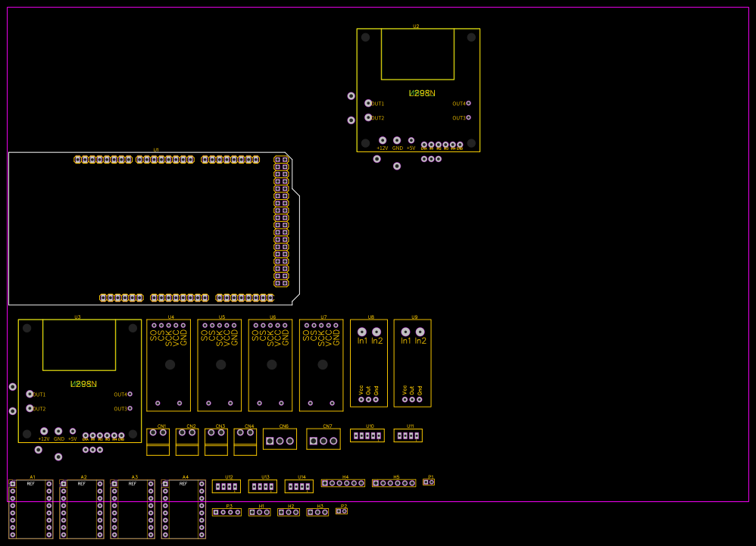
Task: Click the L298N silkscreen label on U2
Action: point(422,92)
